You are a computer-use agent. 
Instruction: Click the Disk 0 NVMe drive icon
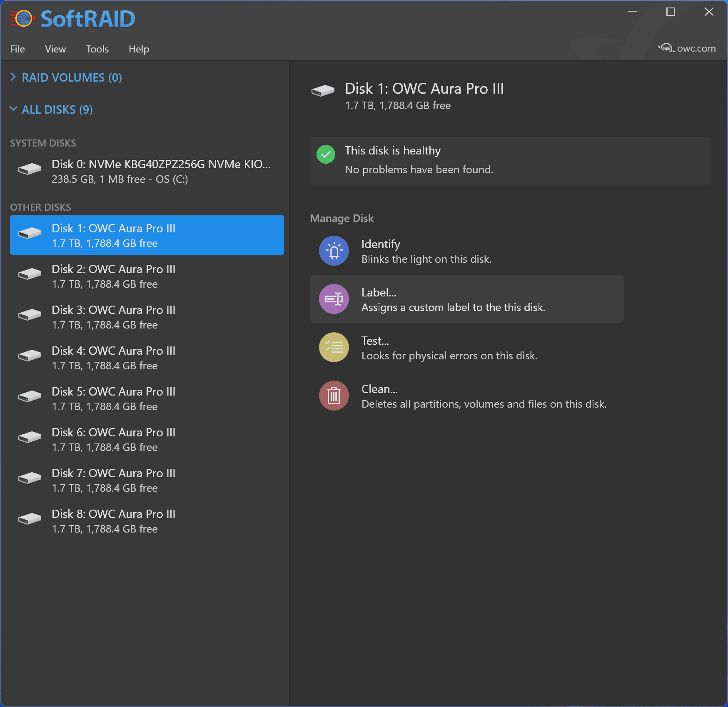[30, 169]
